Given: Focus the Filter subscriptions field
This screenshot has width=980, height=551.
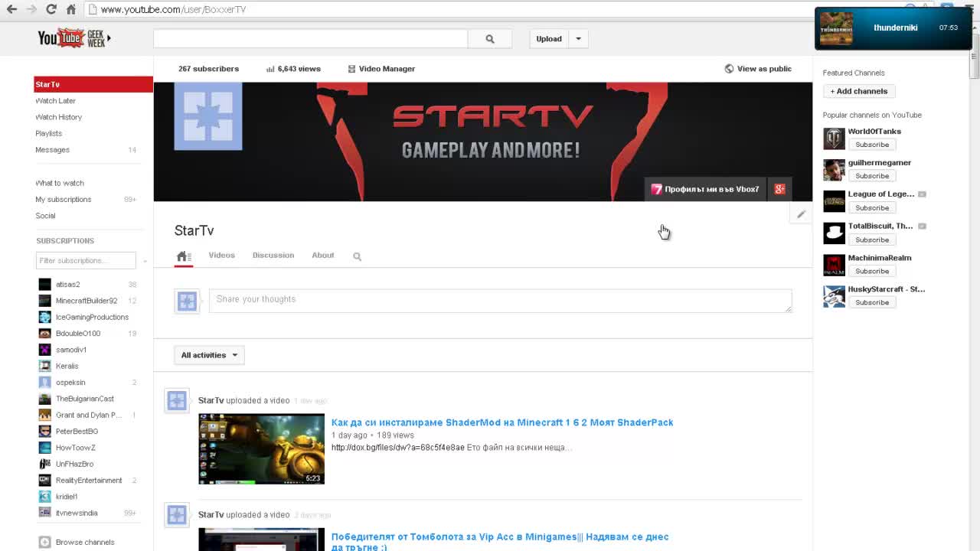Looking at the screenshot, I should (86, 261).
